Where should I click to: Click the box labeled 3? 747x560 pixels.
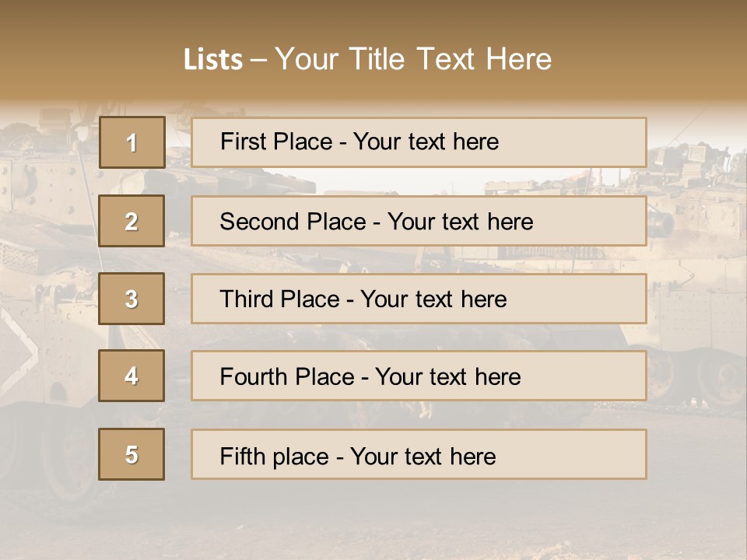pos(132,299)
